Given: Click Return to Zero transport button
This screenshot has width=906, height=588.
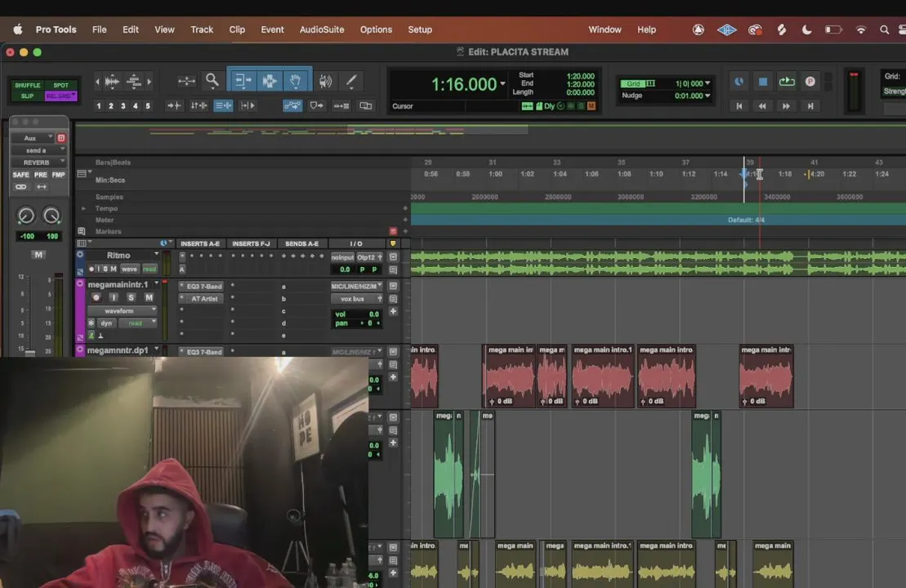Looking at the screenshot, I should tap(739, 105).
